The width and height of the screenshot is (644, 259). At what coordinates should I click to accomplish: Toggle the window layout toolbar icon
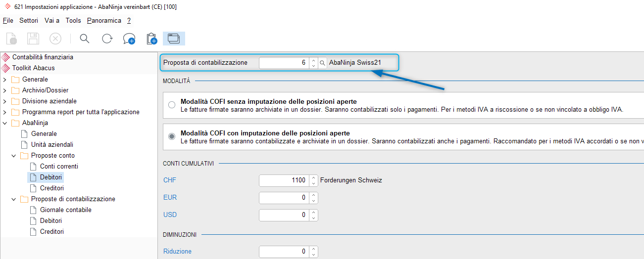174,39
